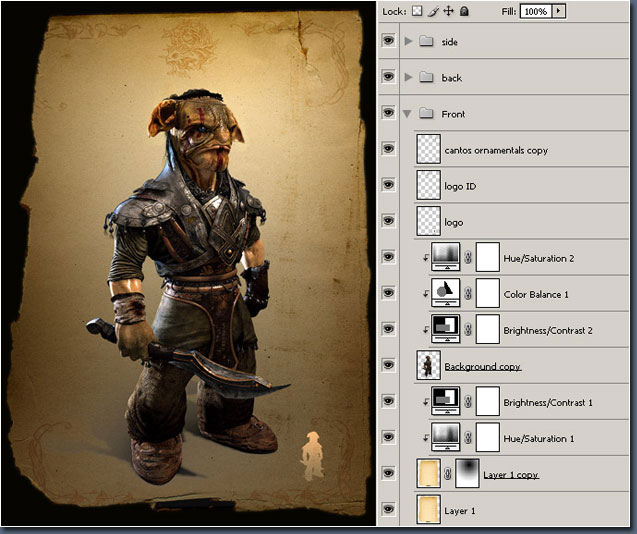637x534 pixels.
Task: Hide the back group
Action: 388,76
